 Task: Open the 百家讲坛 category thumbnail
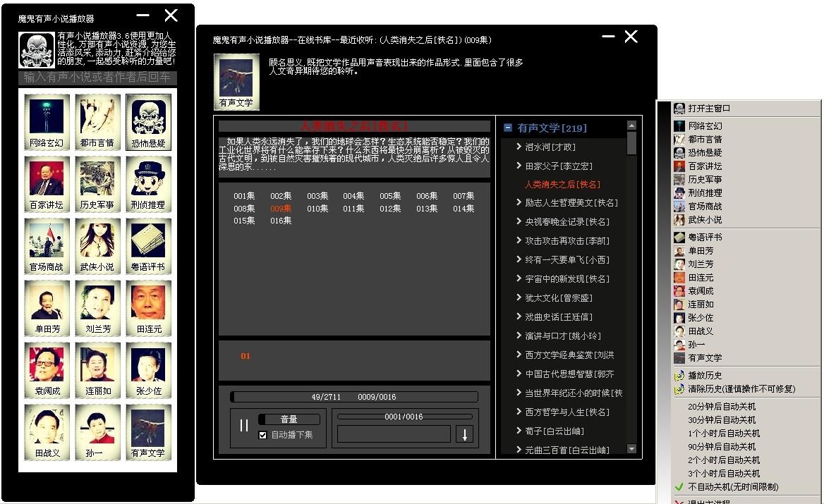[47, 184]
